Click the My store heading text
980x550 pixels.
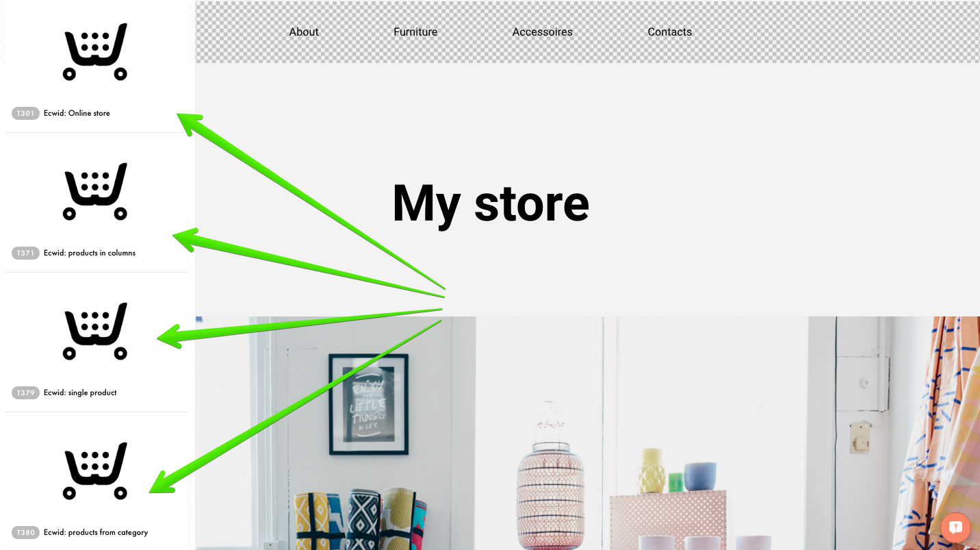coord(491,203)
